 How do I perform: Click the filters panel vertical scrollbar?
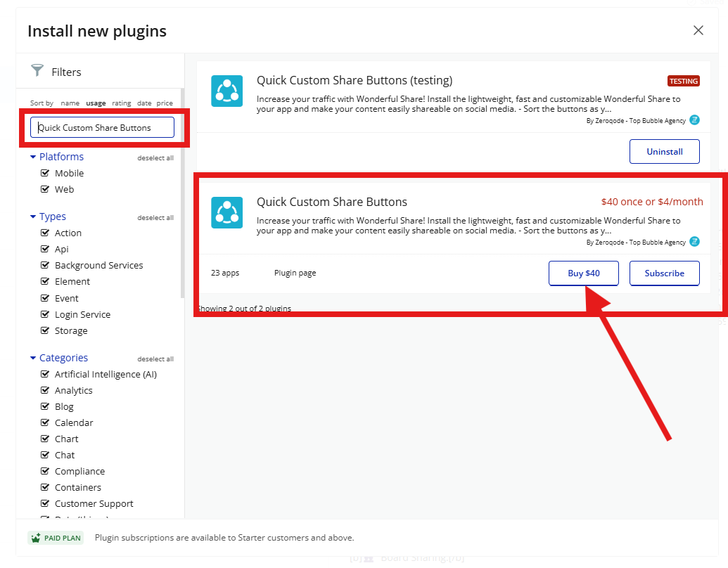(182, 193)
